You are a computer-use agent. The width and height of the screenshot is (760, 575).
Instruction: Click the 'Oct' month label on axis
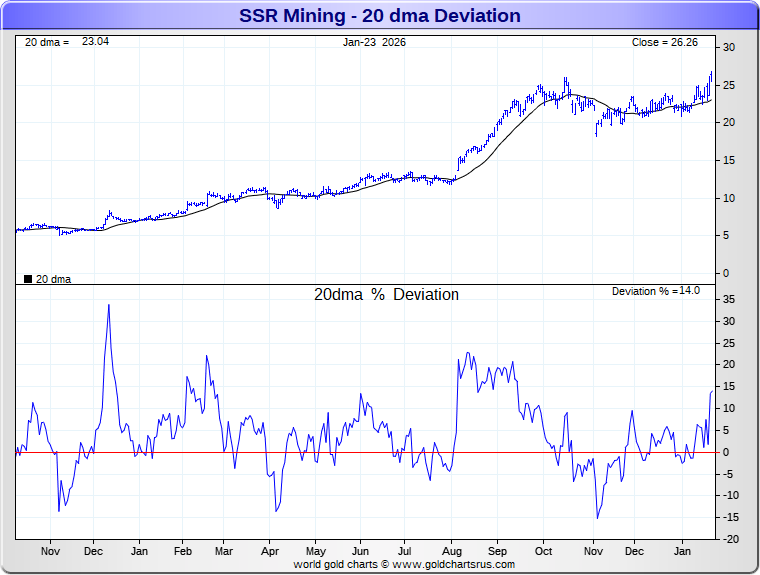pyautogui.click(x=543, y=552)
